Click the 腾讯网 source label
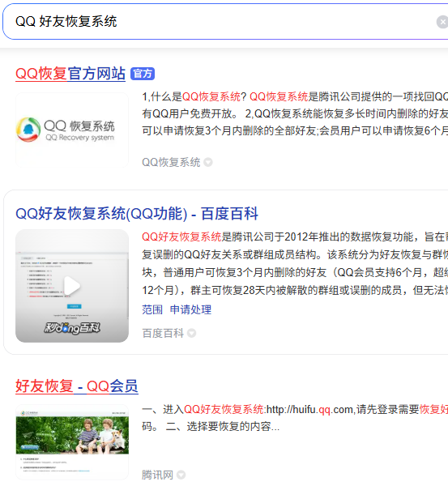 (157, 475)
